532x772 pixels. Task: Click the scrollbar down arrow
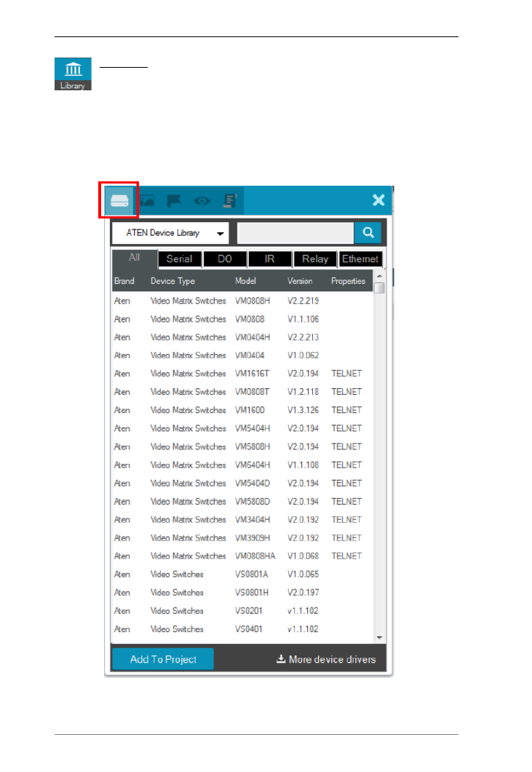379,637
